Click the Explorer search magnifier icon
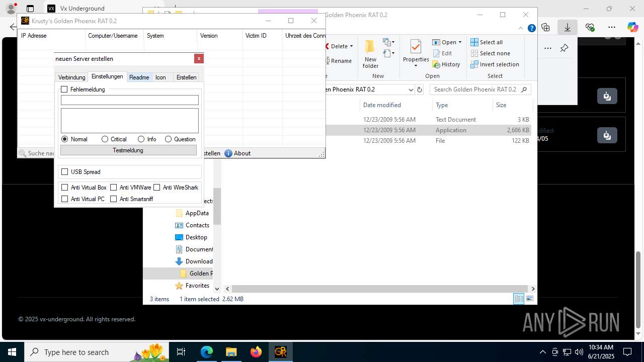The width and height of the screenshot is (644, 362). [x=524, y=89]
